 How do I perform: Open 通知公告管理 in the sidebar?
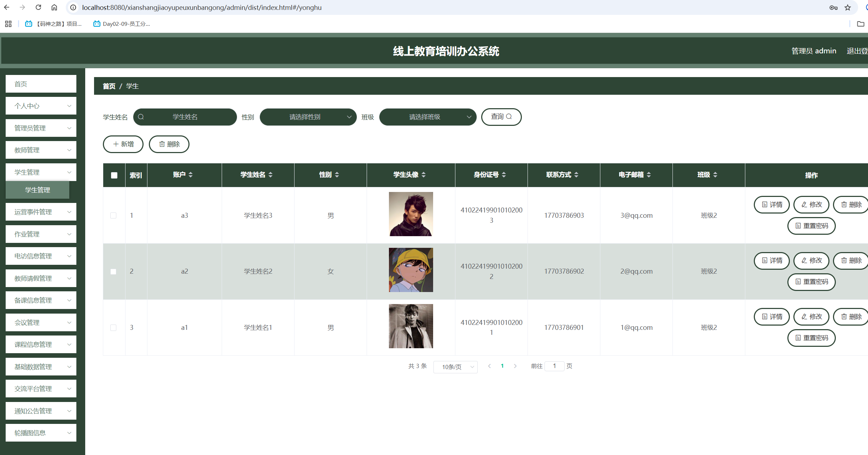pos(41,411)
